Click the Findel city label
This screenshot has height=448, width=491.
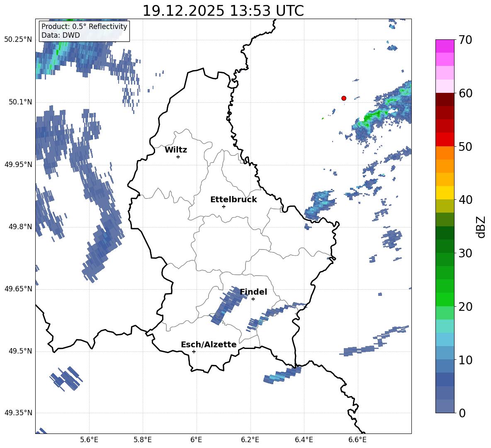(x=253, y=292)
